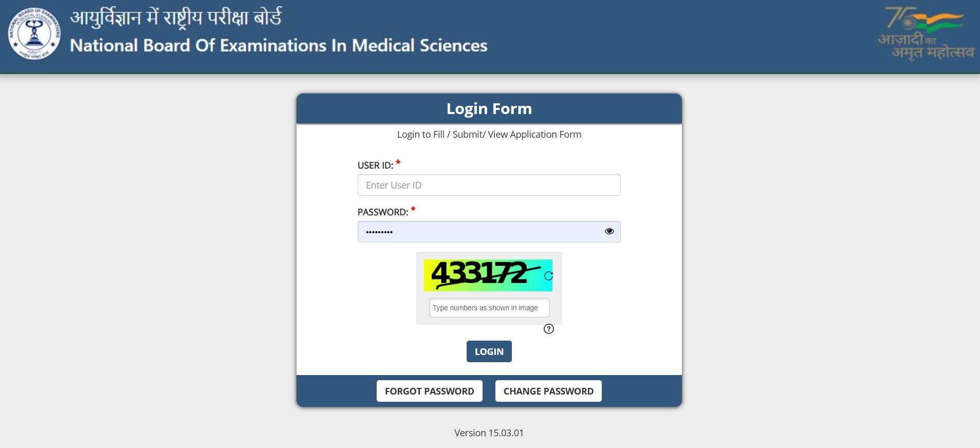The height and width of the screenshot is (448, 980).
Task: Click the User ID input field
Action: [489, 185]
